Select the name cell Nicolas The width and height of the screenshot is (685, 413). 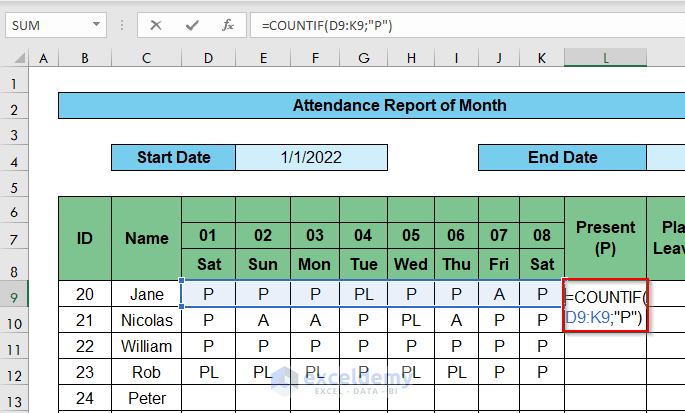pos(146,320)
